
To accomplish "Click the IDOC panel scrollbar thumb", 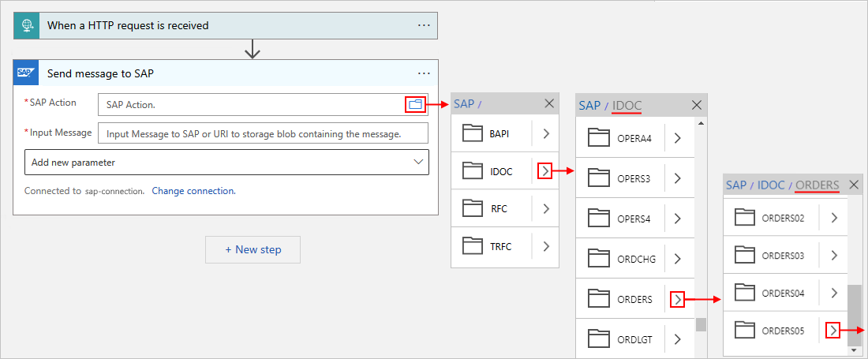I will coord(701,324).
